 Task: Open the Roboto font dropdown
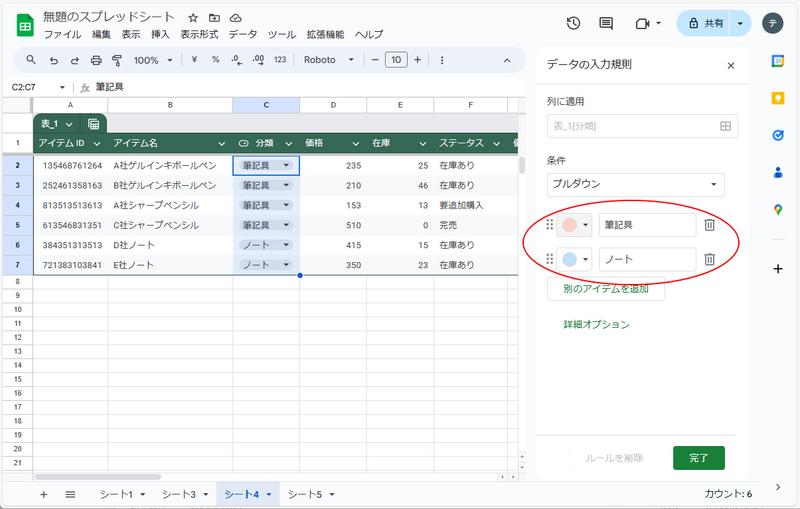(x=329, y=60)
